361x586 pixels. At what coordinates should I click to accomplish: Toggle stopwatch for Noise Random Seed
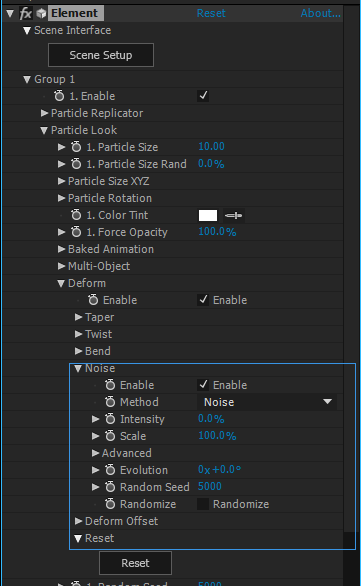click(x=110, y=487)
